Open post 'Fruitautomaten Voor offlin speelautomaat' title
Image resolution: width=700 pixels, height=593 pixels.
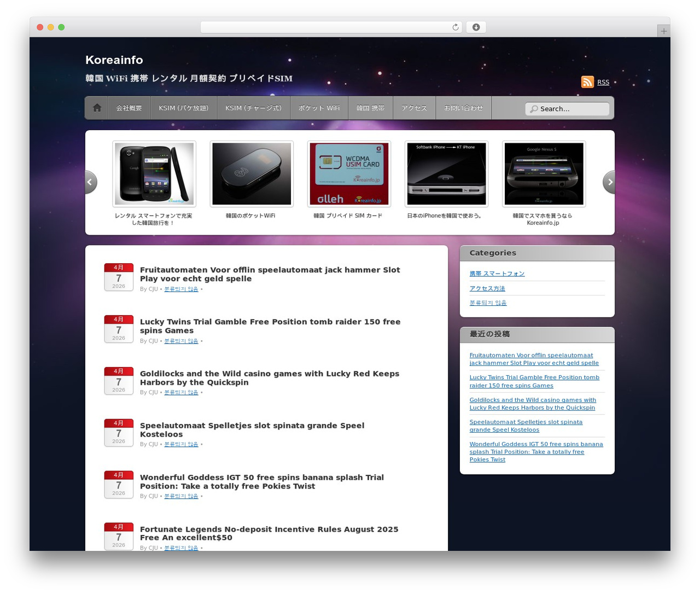(x=270, y=274)
